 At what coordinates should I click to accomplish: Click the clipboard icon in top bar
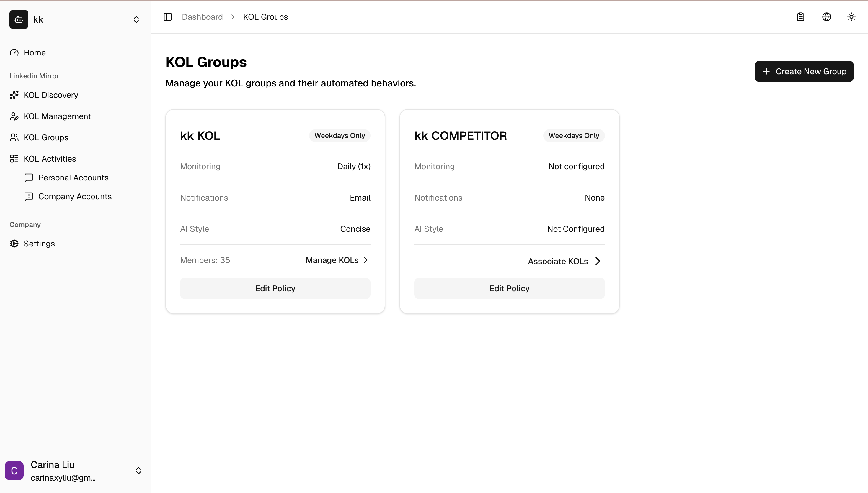pyautogui.click(x=801, y=17)
